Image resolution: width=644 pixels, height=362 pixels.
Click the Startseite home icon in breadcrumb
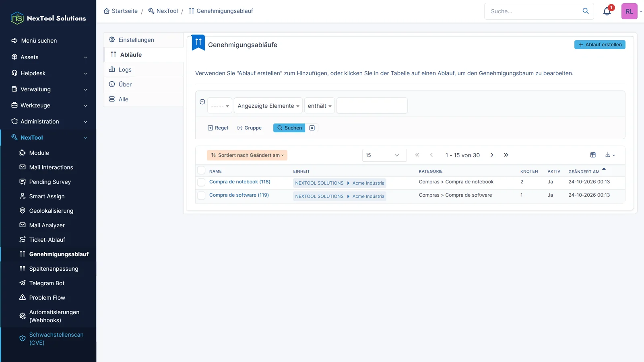pyautogui.click(x=107, y=11)
